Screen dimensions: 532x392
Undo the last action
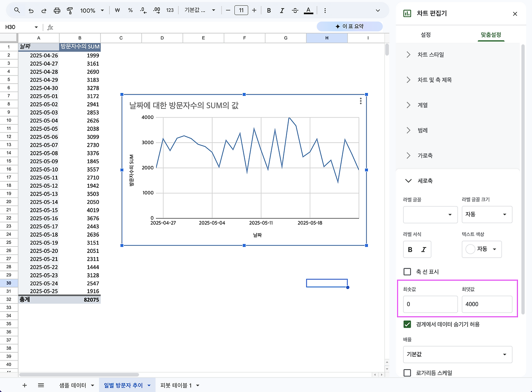31,10
